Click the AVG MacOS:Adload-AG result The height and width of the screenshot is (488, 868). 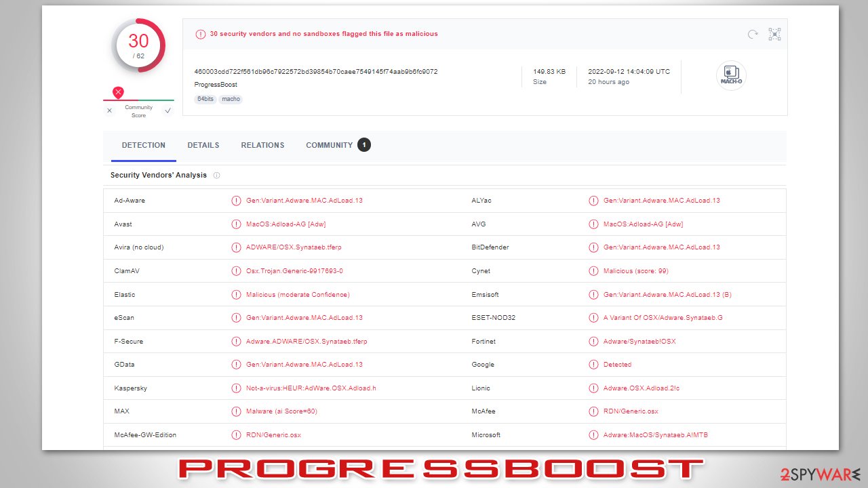pos(643,224)
